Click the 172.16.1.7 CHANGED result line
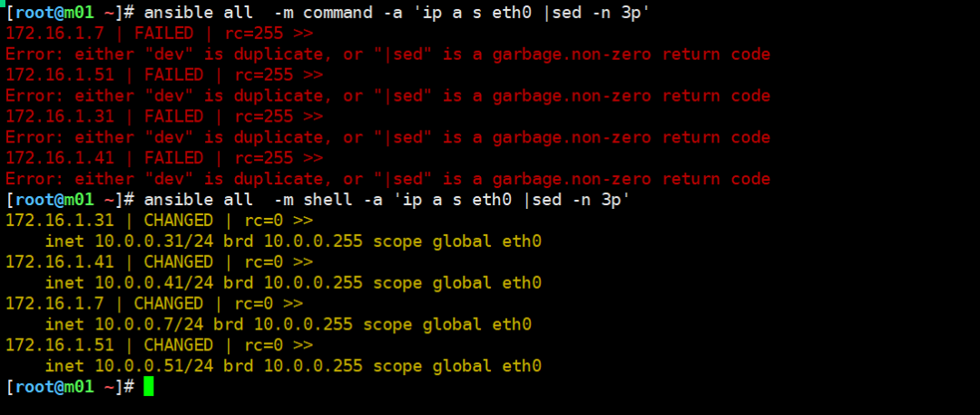 (154, 303)
